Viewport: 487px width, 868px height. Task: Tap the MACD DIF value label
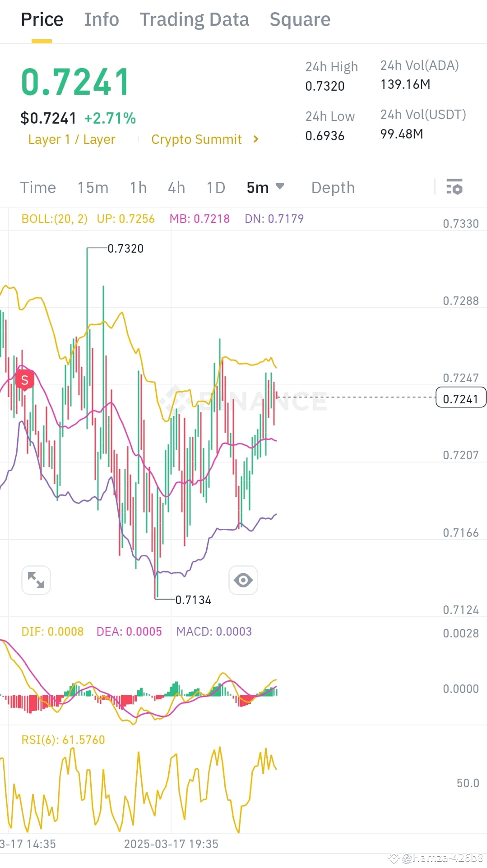(x=52, y=631)
